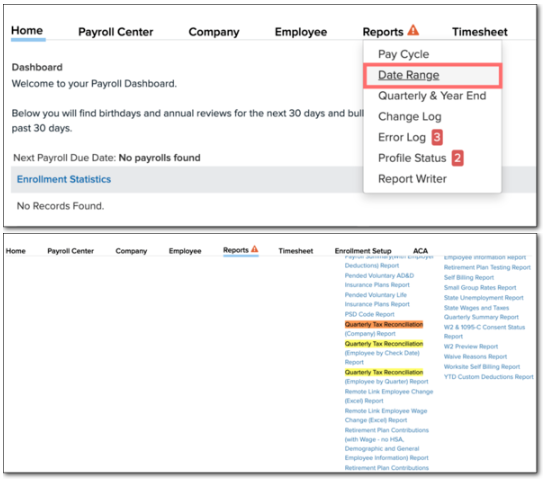The height and width of the screenshot is (481, 544).
Task: Open Report Writer from the dropdown
Action: point(412,179)
